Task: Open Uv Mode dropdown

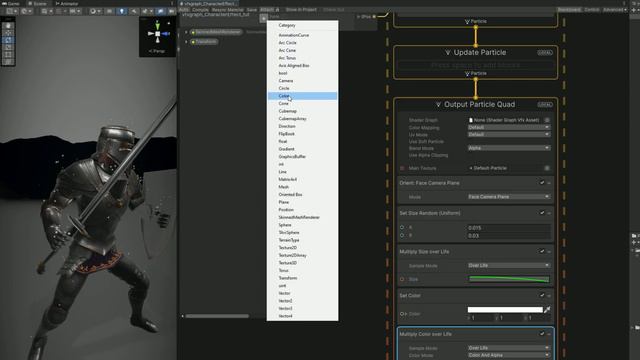Action: point(509,134)
